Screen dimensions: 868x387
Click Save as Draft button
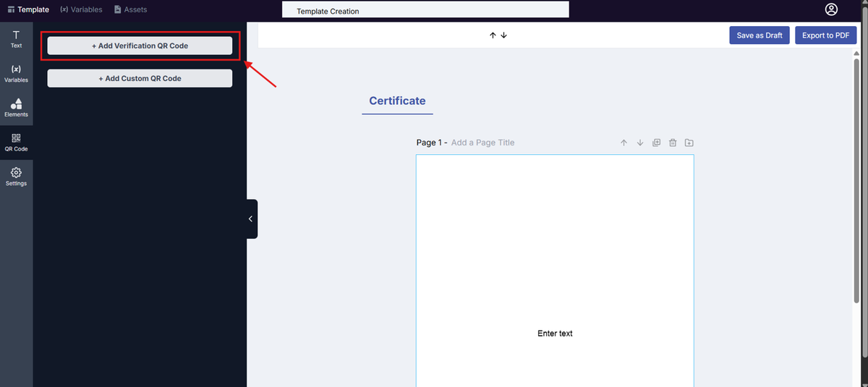click(759, 35)
